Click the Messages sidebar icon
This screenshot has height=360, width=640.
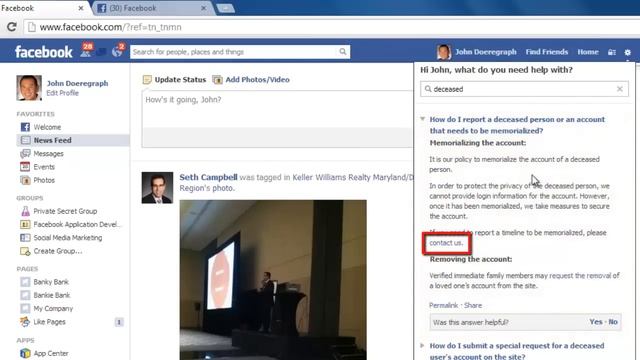[25, 153]
